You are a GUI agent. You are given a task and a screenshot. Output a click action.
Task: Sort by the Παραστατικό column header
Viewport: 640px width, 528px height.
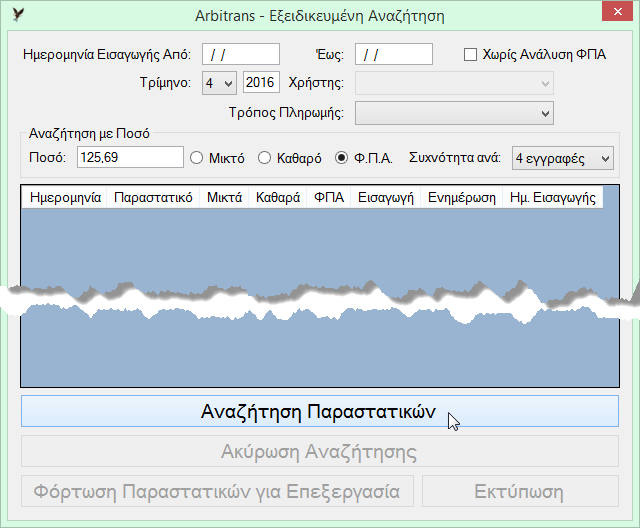[153, 197]
